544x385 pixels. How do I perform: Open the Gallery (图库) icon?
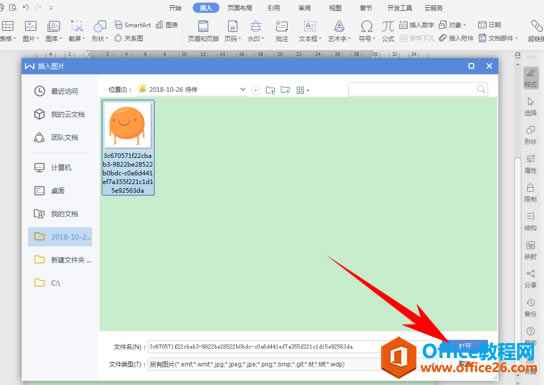pos(53,31)
